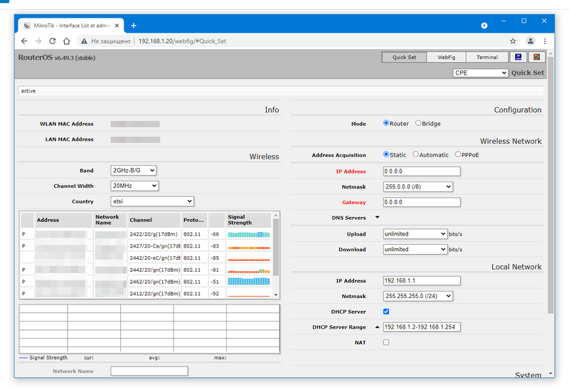Select the MikroTik Interface List browser tab
Screen dimensions: 569x392
point(71,26)
